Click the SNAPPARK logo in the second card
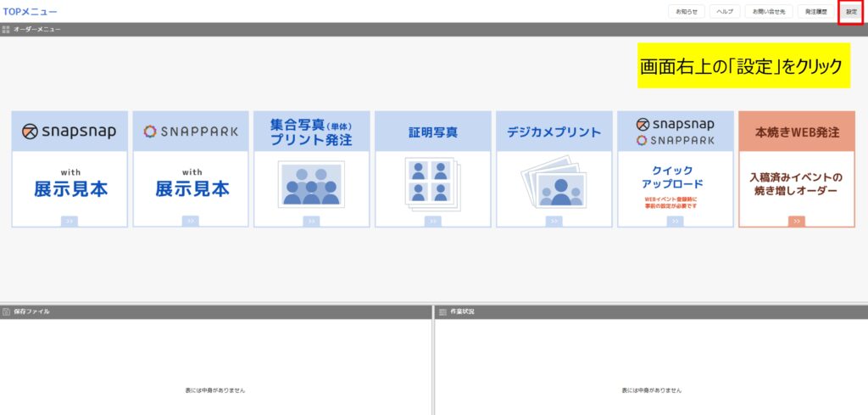The image size is (868, 415). click(x=191, y=132)
